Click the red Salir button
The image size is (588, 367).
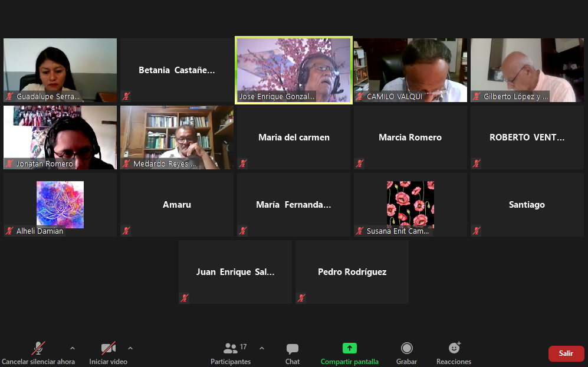point(566,353)
